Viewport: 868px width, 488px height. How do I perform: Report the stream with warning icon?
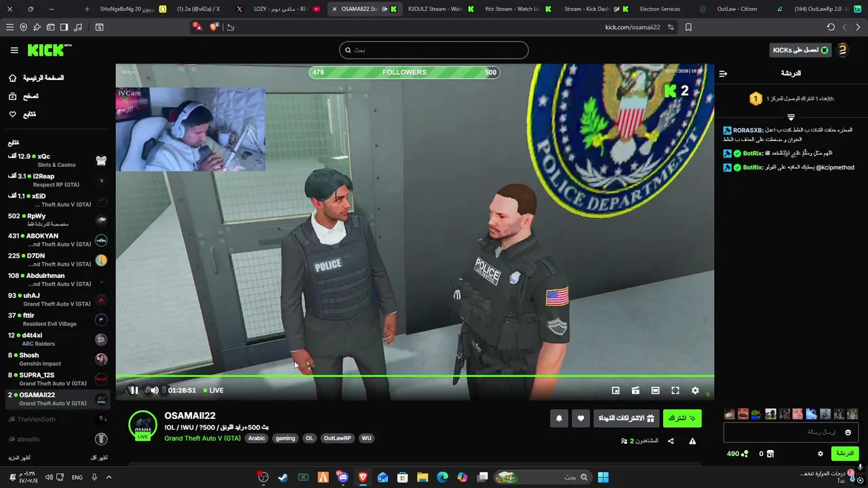coord(692,441)
